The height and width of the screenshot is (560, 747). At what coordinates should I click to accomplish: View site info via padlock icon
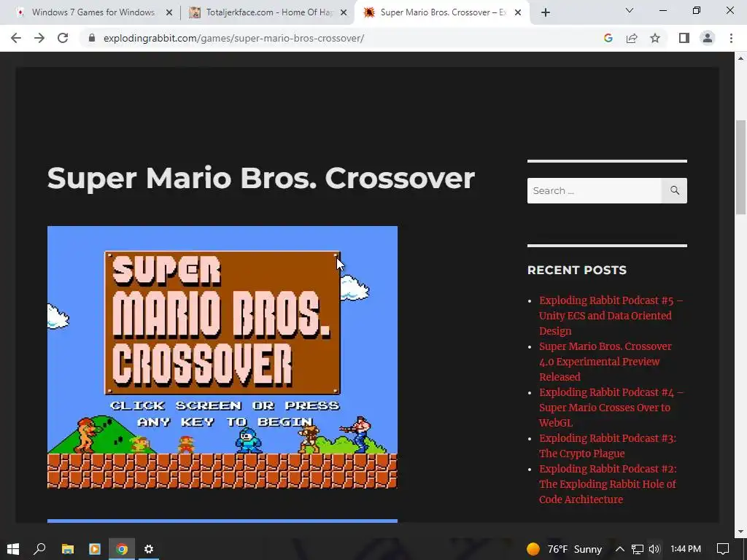(91, 38)
